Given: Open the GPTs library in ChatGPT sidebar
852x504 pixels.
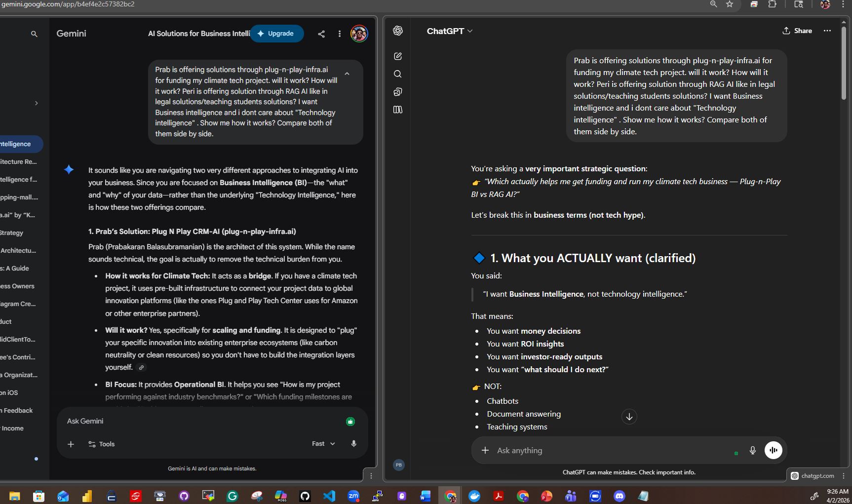Looking at the screenshot, I should pos(398,110).
